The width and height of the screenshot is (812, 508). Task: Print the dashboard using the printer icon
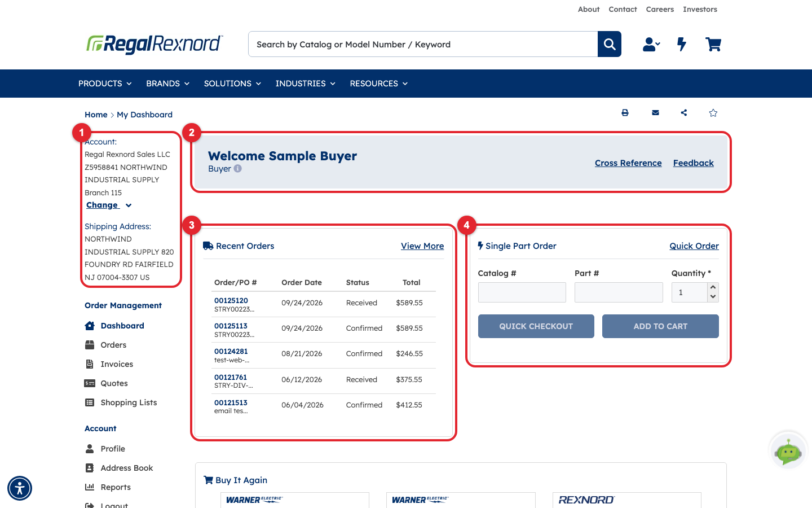[x=625, y=113]
